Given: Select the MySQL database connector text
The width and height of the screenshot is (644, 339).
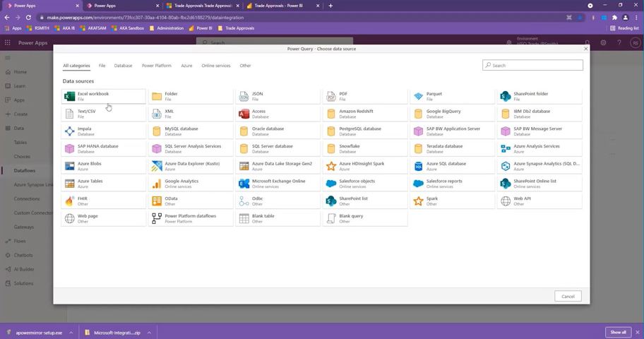Looking at the screenshot, I should (x=181, y=129).
